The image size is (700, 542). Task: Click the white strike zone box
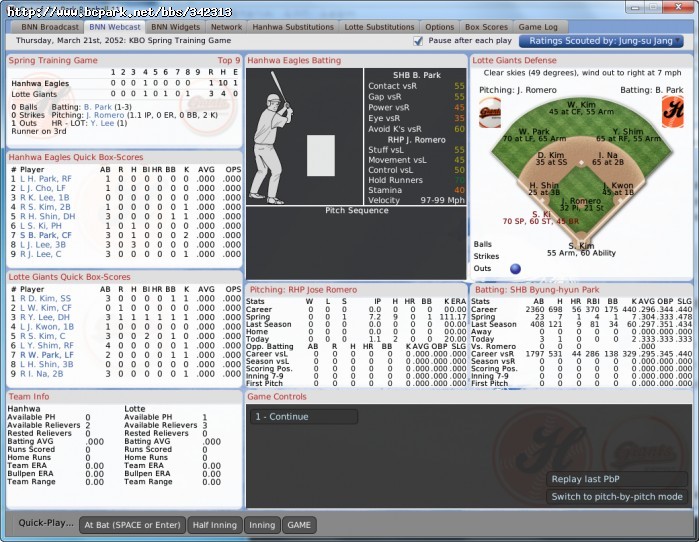(x=321, y=155)
